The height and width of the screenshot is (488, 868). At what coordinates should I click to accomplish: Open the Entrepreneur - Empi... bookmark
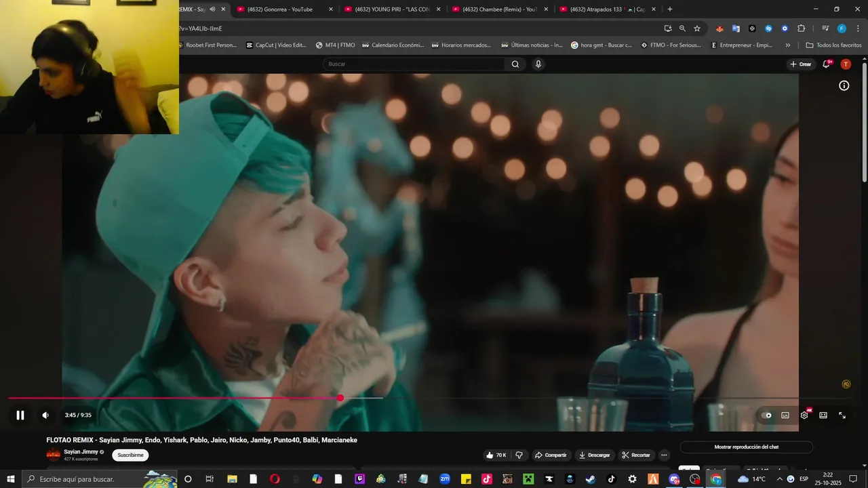(741, 45)
